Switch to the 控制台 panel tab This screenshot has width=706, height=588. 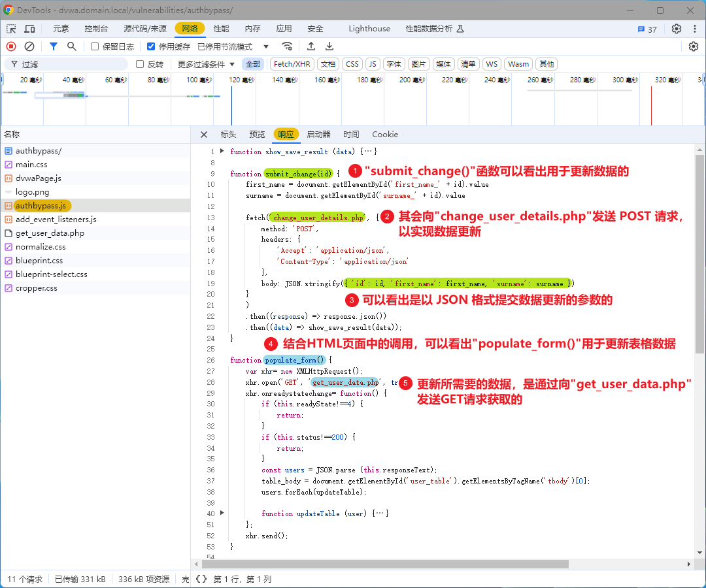96,29
